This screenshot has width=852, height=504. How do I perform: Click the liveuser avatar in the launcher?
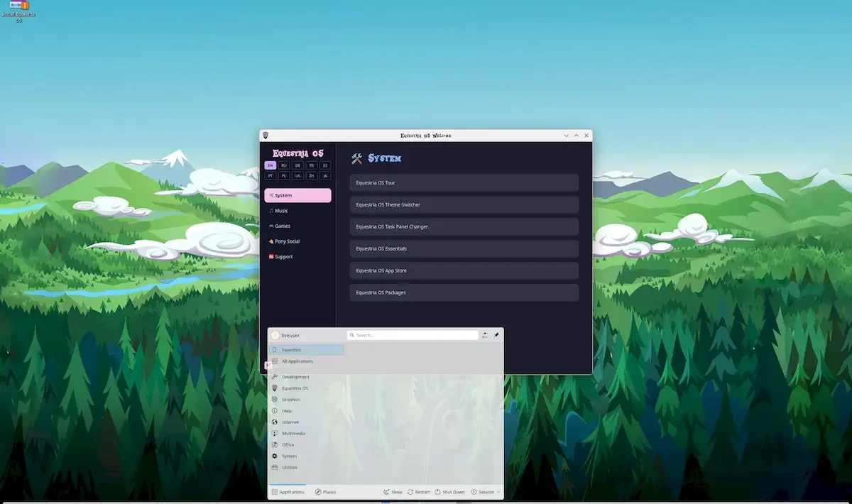click(275, 335)
